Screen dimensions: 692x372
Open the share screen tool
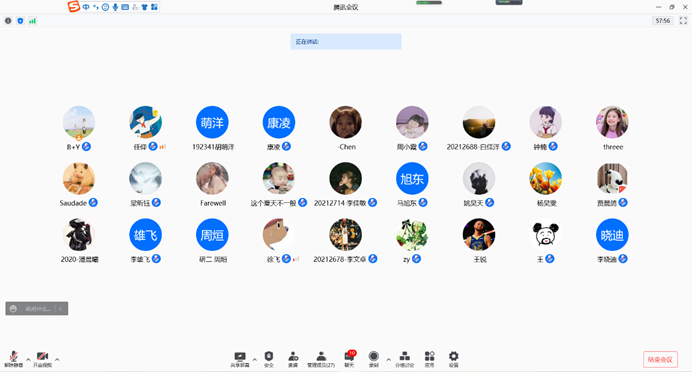(240, 359)
